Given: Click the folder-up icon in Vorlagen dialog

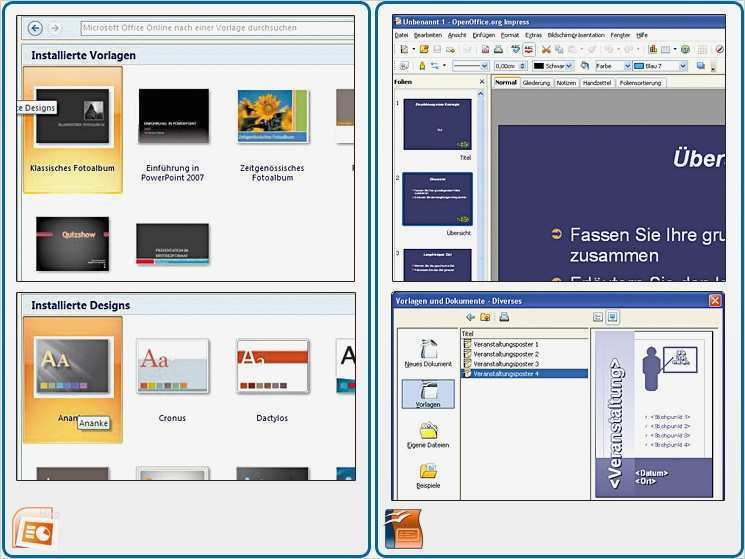Looking at the screenshot, I should click(485, 317).
